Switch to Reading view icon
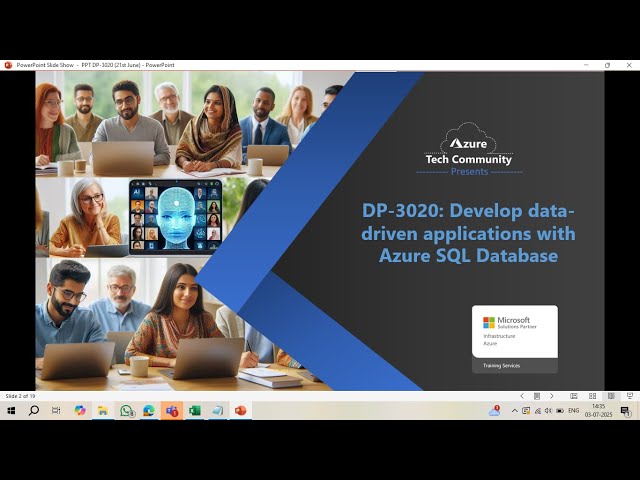640x480 pixels. pyautogui.click(x=611, y=396)
